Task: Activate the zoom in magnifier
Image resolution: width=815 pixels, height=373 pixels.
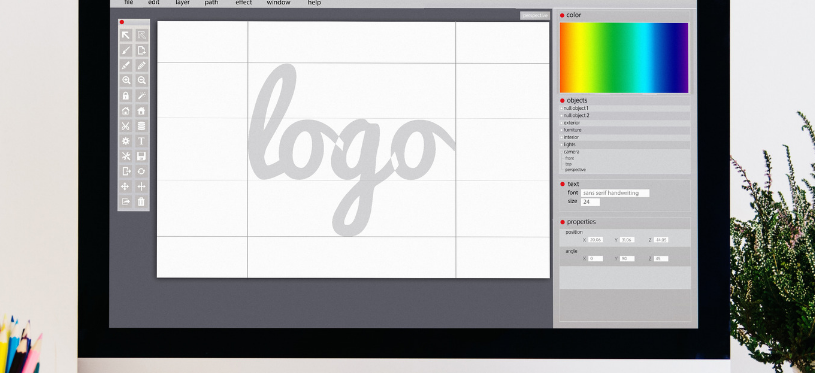Action: pos(126,81)
